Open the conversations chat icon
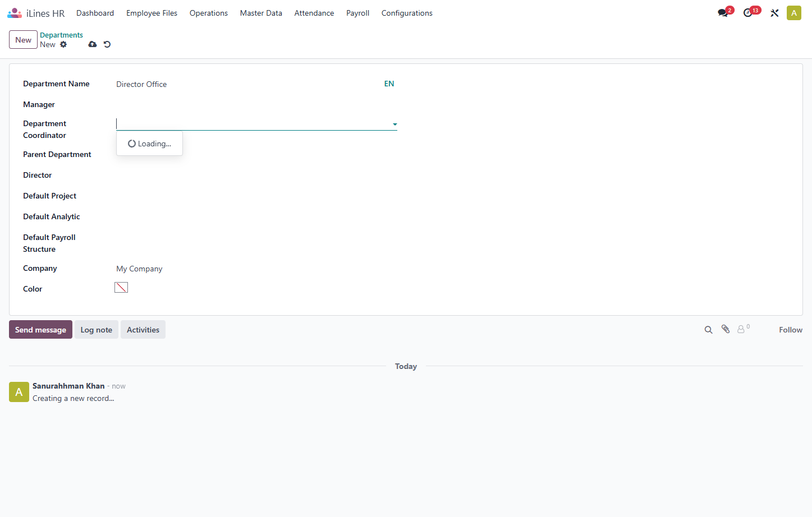Screen dimensions: 812x517 point(723,13)
